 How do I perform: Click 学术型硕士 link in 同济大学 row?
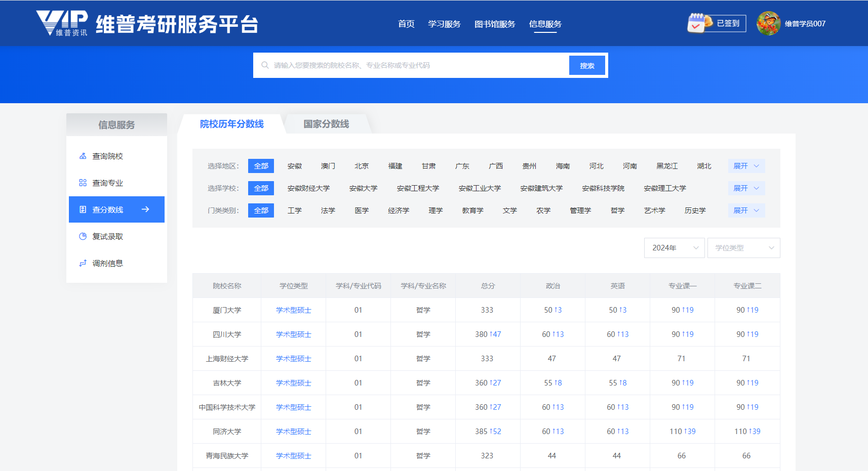pyautogui.click(x=293, y=432)
